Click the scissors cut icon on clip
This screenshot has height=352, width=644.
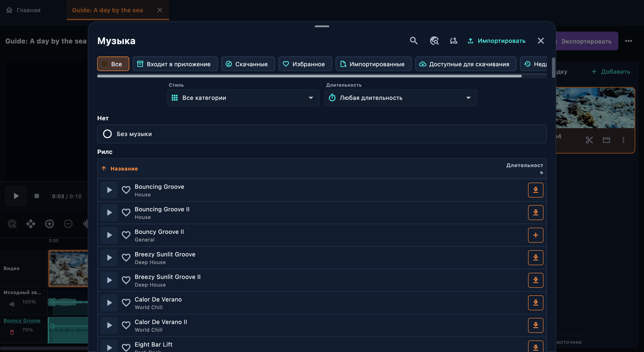coord(589,140)
